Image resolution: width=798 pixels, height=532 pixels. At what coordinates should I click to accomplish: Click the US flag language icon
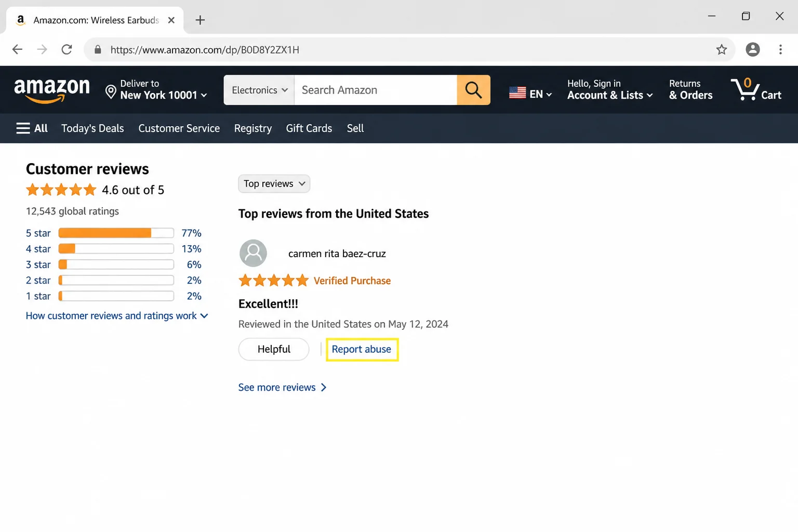(x=517, y=92)
